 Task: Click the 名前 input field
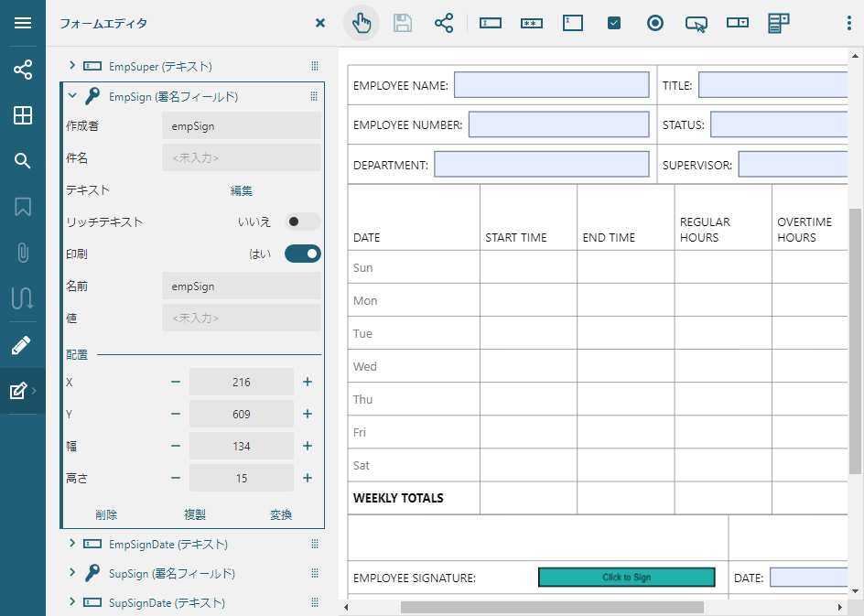coord(242,286)
